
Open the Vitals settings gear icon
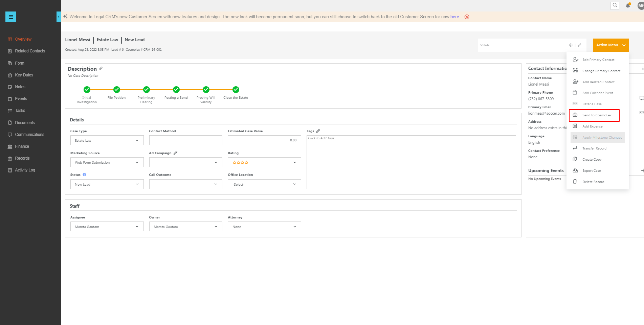click(571, 45)
